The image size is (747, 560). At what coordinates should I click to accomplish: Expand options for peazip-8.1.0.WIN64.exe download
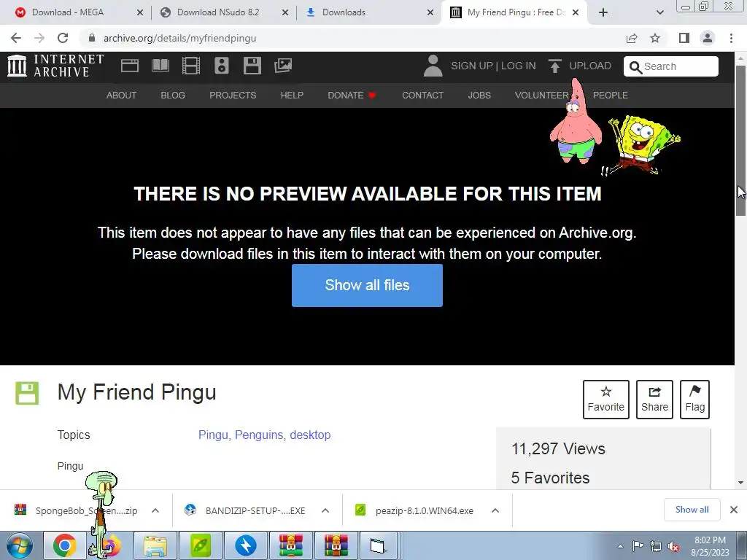pyautogui.click(x=495, y=510)
